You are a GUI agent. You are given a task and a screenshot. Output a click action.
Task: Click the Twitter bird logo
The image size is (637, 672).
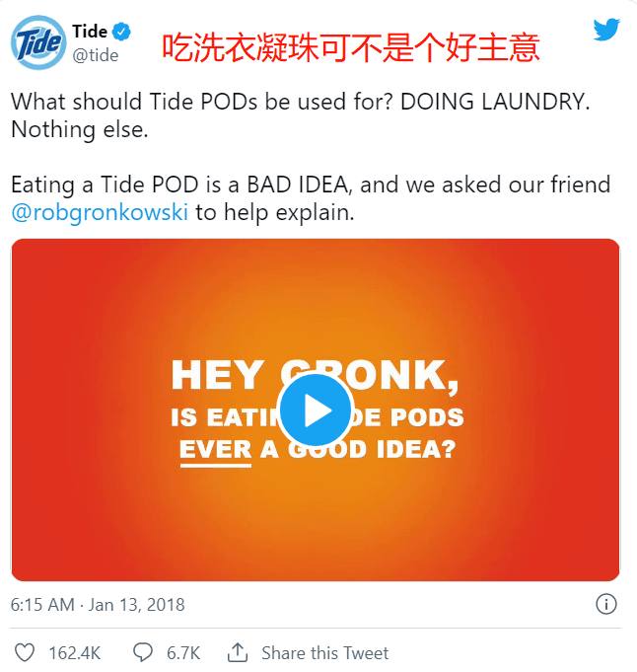[606, 30]
